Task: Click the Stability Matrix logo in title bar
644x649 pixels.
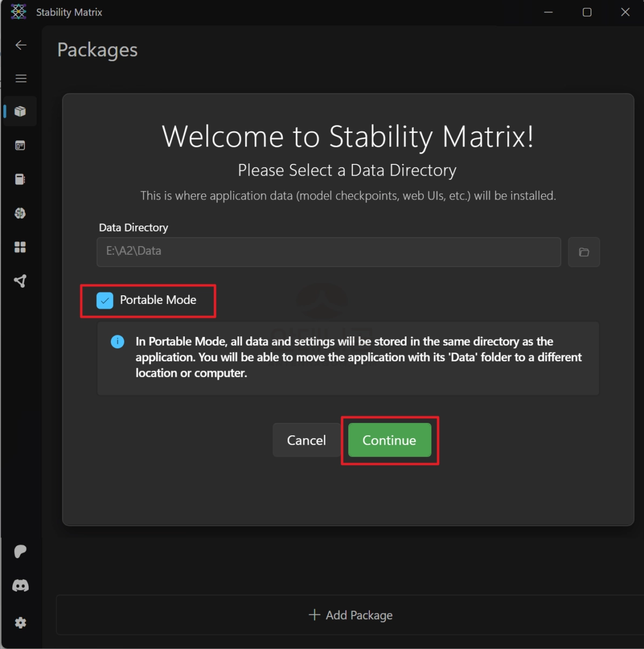Action: point(18,12)
